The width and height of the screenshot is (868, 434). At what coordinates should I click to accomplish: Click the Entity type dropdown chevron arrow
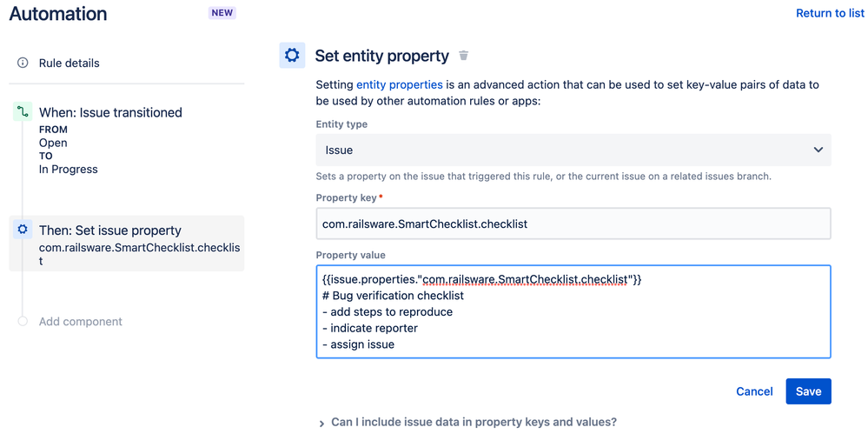pyautogui.click(x=818, y=150)
